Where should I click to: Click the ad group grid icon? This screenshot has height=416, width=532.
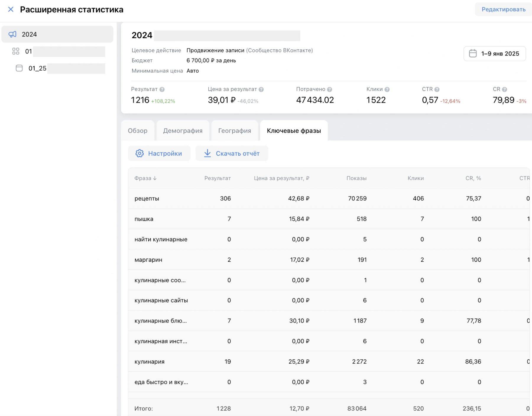(16, 51)
